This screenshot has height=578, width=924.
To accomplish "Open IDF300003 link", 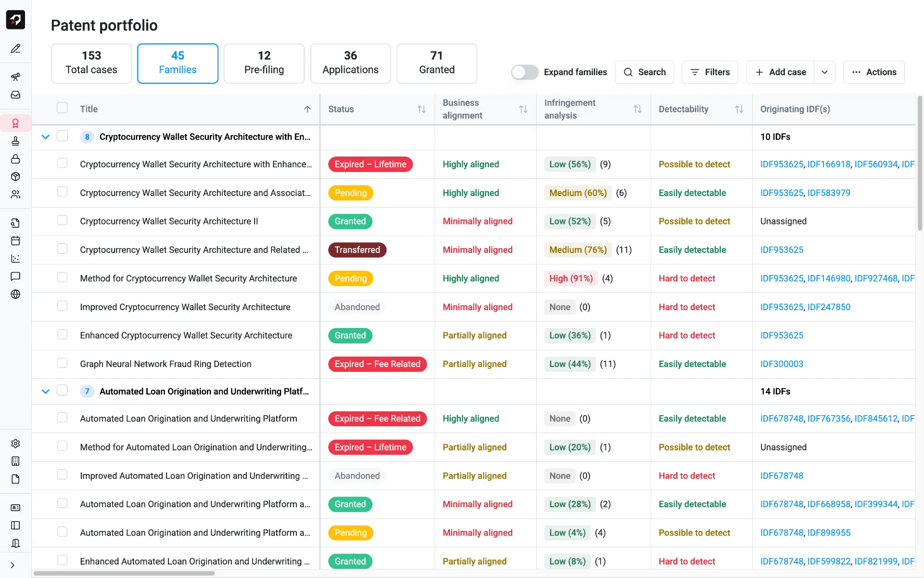I will 782,364.
